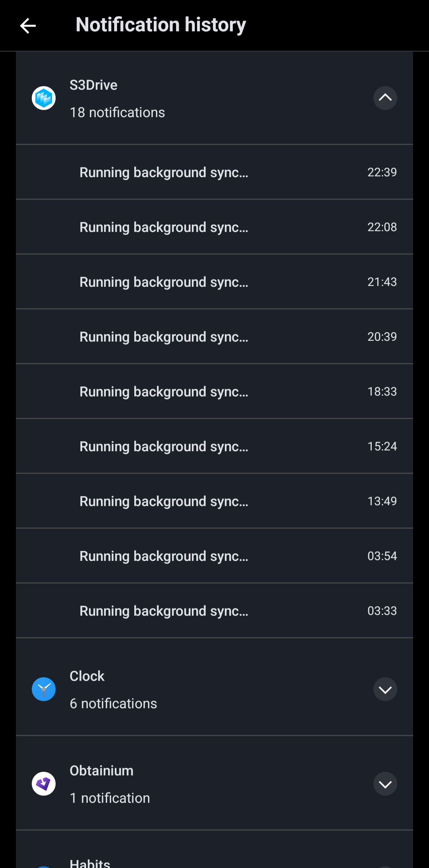Open the 03:54 background sync entry

[214, 556]
